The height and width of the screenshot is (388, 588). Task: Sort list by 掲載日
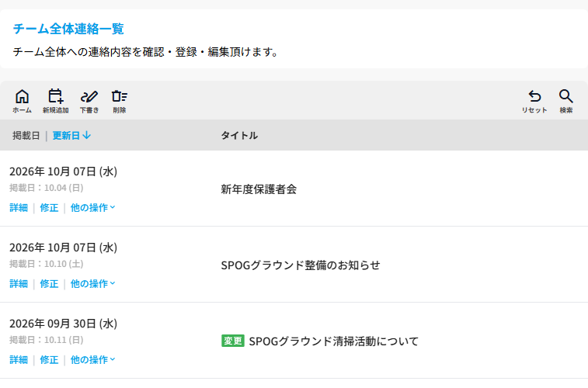[26, 135]
